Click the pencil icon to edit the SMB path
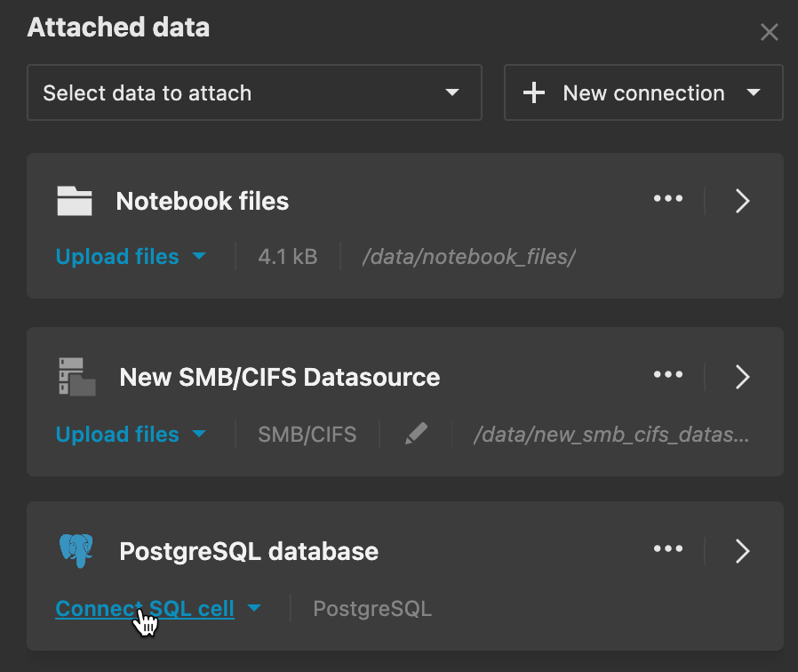Image resolution: width=798 pixels, height=672 pixels. [416, 434]
